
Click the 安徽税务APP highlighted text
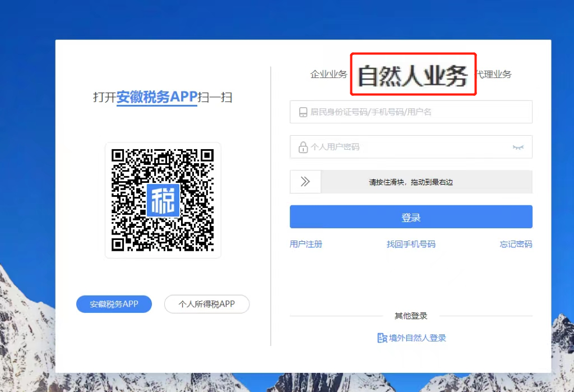[x=157, y=97]
